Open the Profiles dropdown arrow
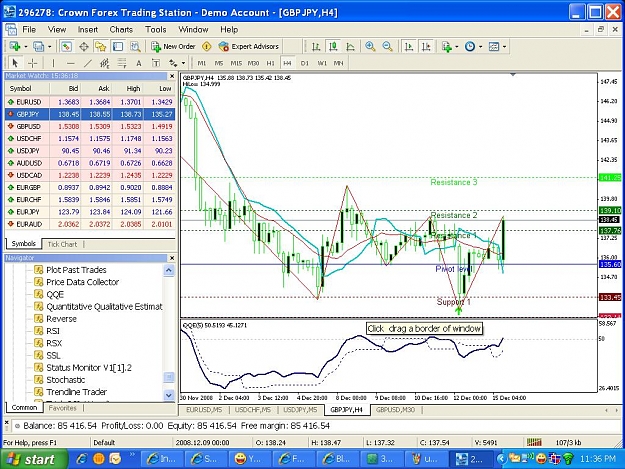The image size is (625, 469). [x=49, y=47]
